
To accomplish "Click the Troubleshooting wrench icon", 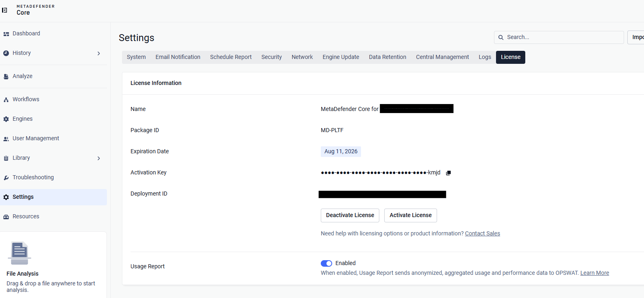I will (x=6, y=178).
